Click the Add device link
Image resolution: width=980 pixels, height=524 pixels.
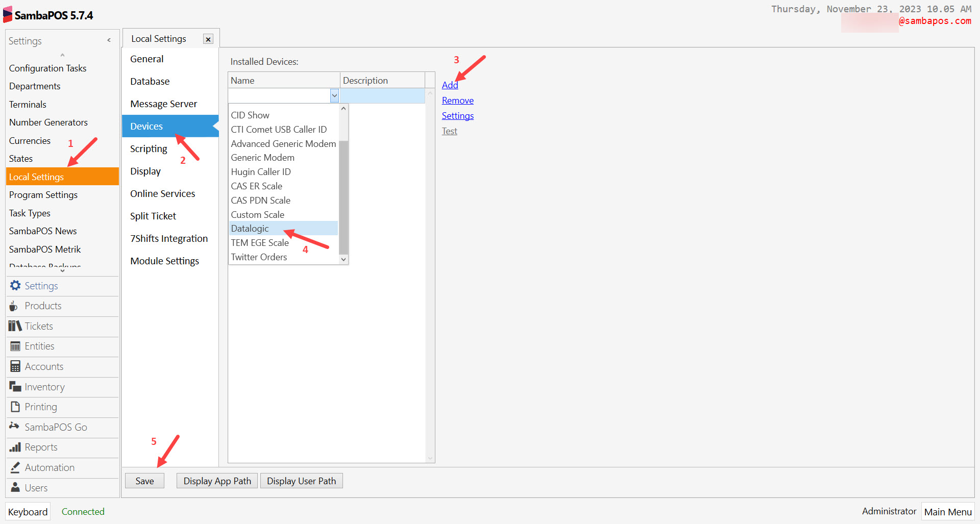450,85
